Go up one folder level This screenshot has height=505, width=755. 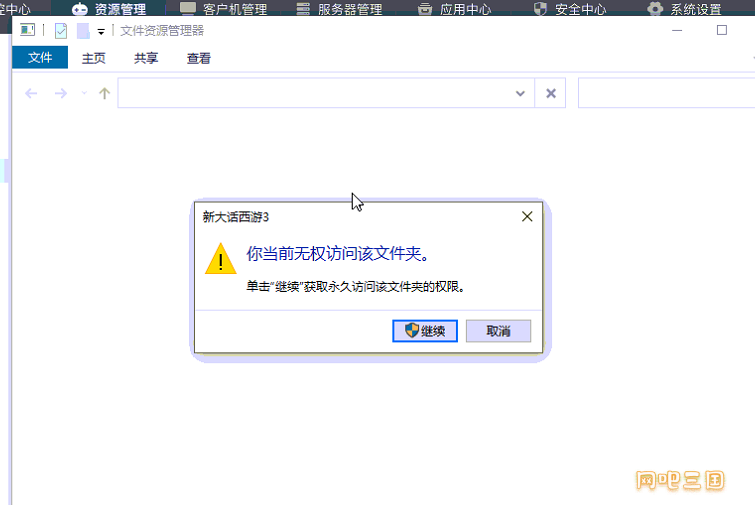click(104, 93)
